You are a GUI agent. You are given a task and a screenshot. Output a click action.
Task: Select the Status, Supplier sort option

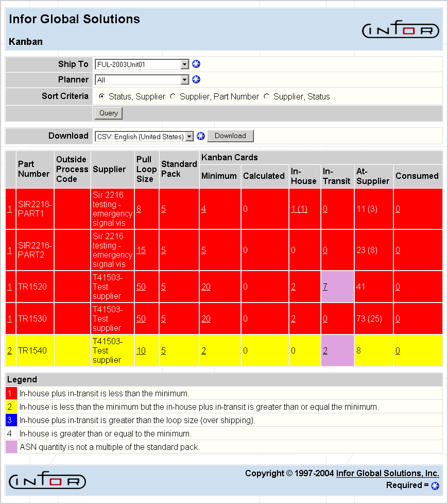(x=101, y=96)
